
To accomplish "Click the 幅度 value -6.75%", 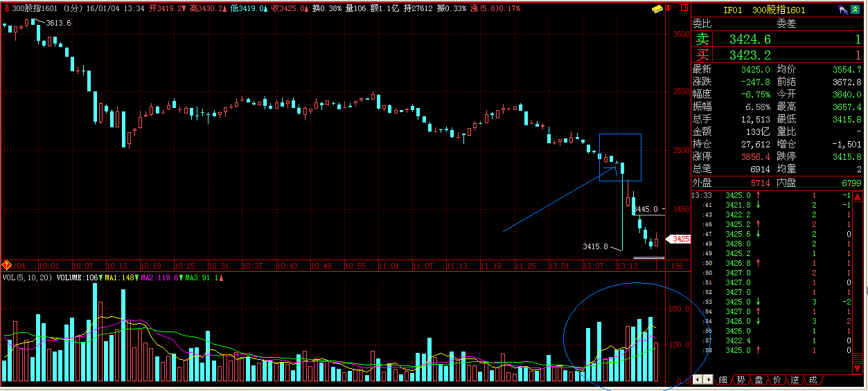I will (755, 94).
